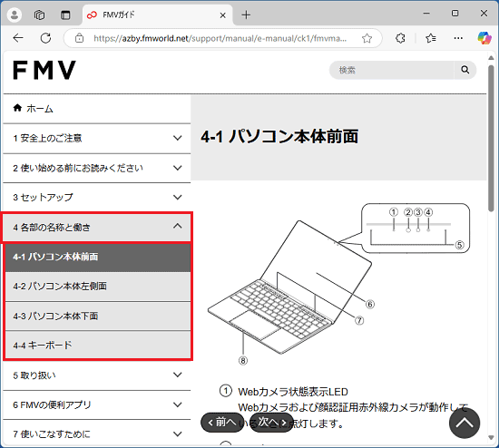This screenshot has height=448, width=499.
Task: Refresh the page
Action: coord(45,38)
